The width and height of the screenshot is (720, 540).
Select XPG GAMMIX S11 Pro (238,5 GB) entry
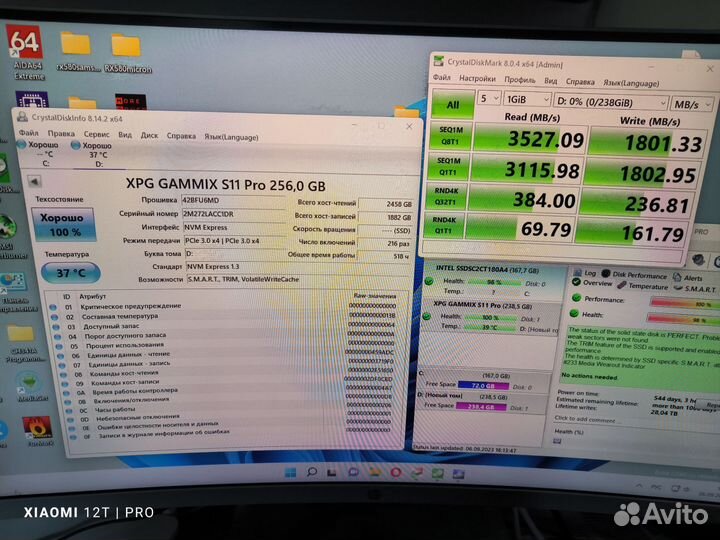click(x=490, y=317)
